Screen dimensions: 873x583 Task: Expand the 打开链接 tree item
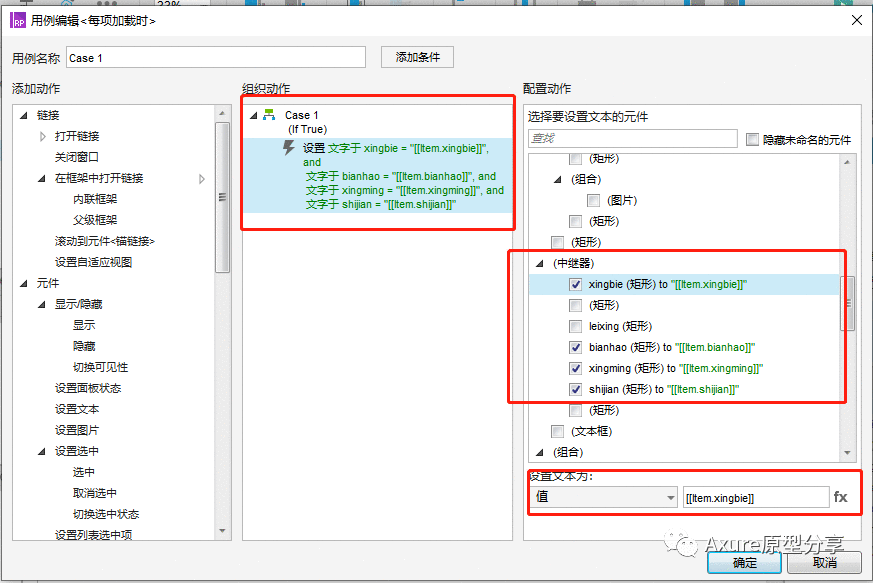coord(43,136)
